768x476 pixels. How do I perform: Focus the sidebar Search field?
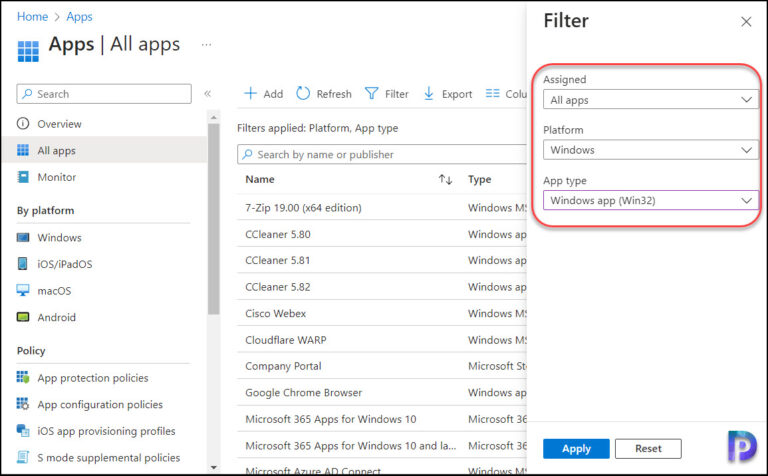pyautogui.click(x=104, y=94)
